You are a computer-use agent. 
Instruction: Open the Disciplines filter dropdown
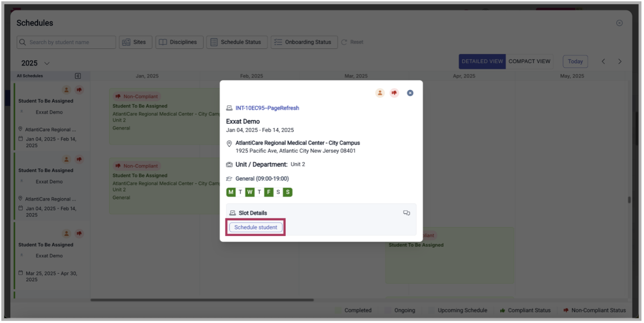[x=179, y=42]
